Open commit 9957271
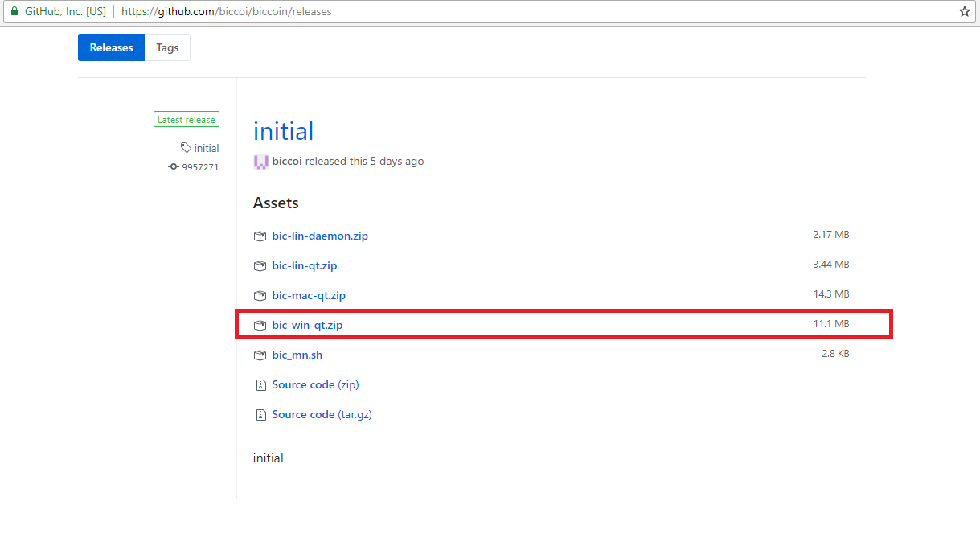The width and height of the screenshot is (980, 538). tap(199, 167)
